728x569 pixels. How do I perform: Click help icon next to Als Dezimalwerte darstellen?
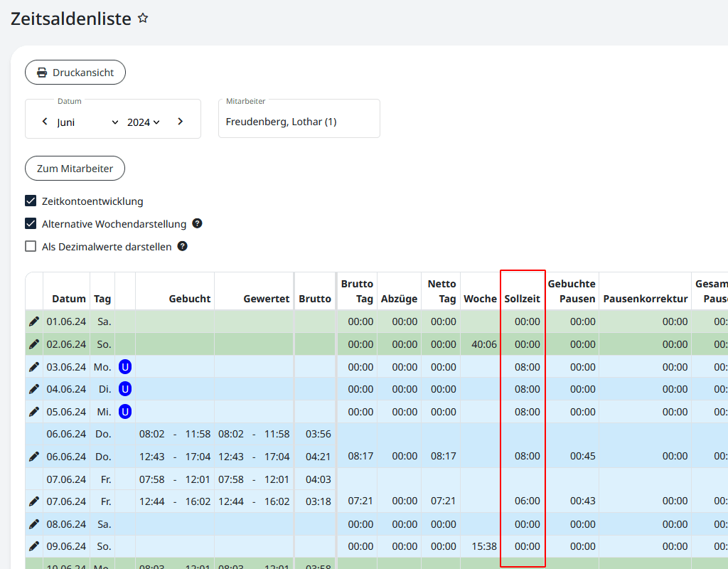click(183, 246)
